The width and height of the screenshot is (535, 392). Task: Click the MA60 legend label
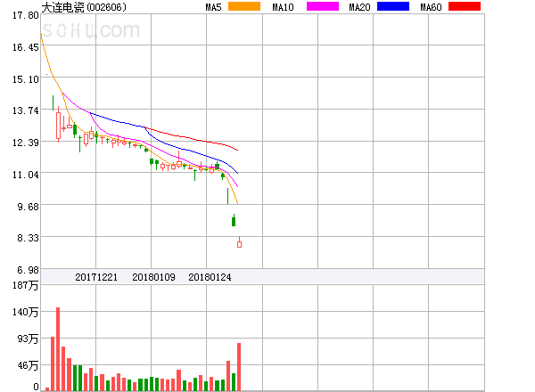click(x=431, y=7)
